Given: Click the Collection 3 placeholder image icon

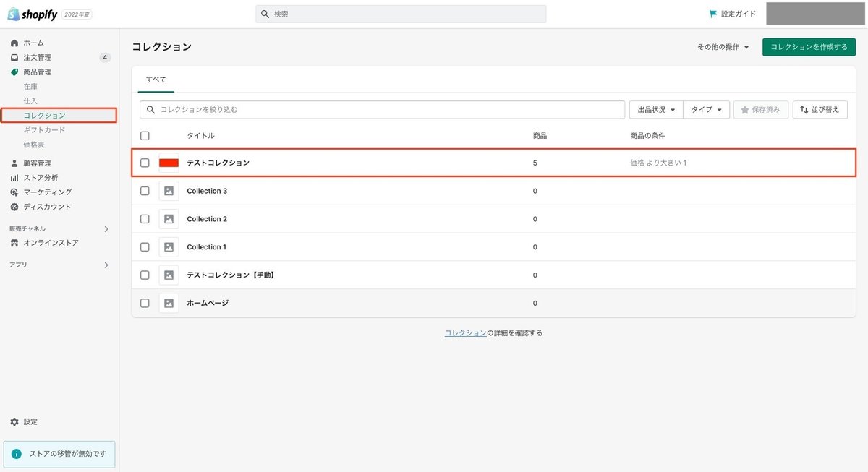Looking at the screenshot, I should tap(169, 191).
